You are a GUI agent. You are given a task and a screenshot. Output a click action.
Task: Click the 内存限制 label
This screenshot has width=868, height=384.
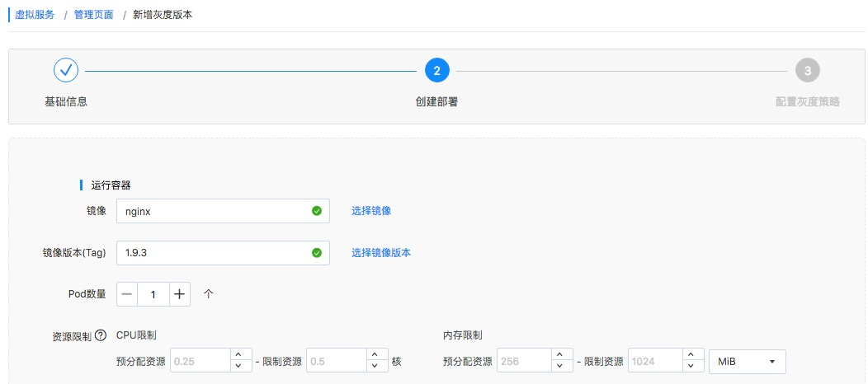tap(463, 335)
